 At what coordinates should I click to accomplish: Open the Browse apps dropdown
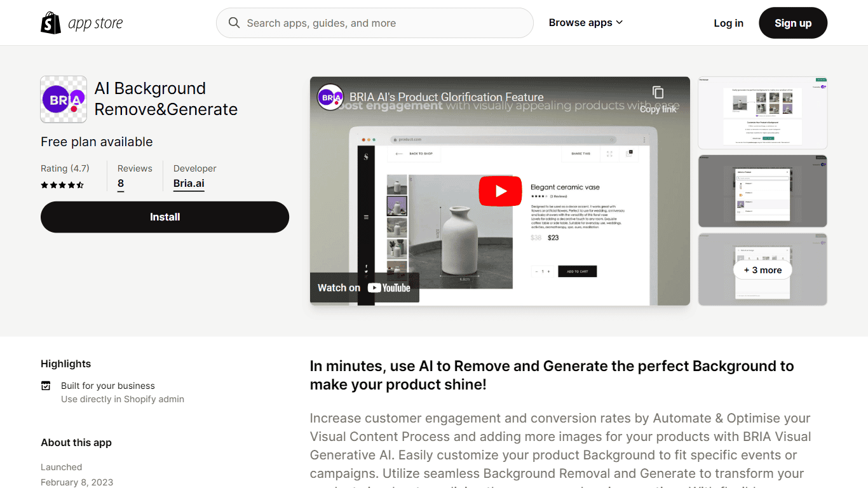tap(580, 22)
